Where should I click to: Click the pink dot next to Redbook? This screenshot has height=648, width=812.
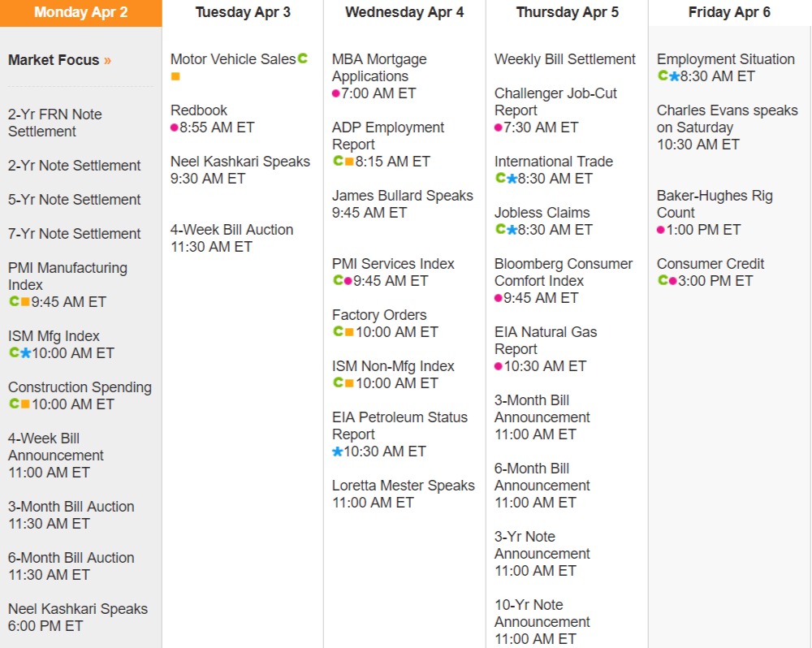pos(175,127)
